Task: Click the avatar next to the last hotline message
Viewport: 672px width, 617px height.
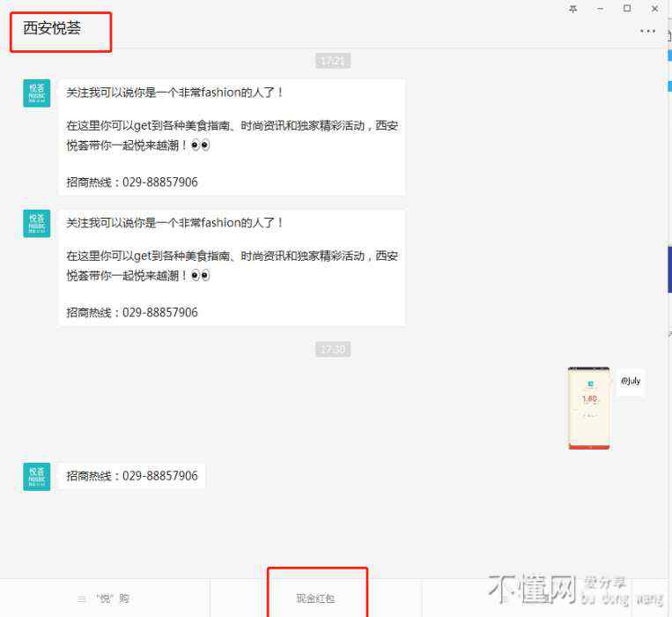Action: (36, 477)
